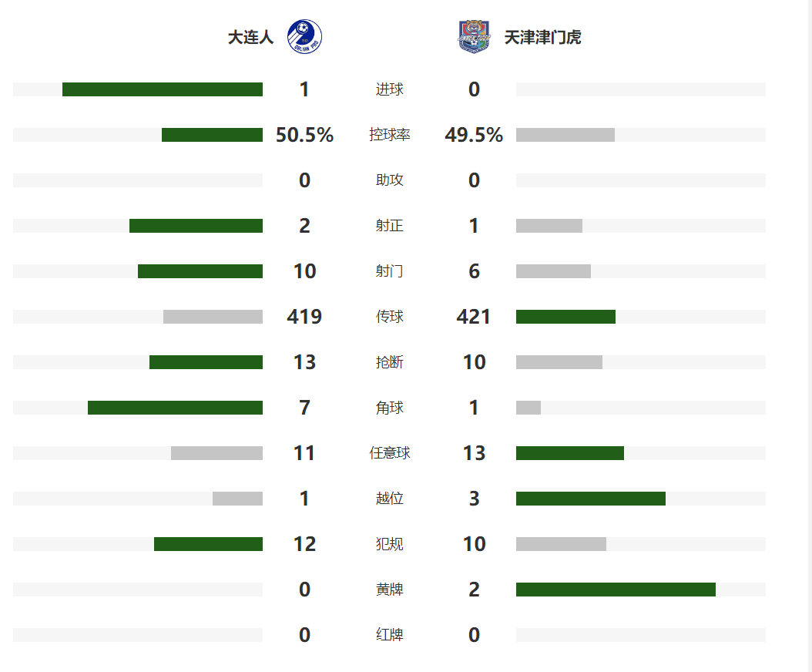Select the 红牌 row label
The width and height of the screenshot is (812, 672).
389,635
